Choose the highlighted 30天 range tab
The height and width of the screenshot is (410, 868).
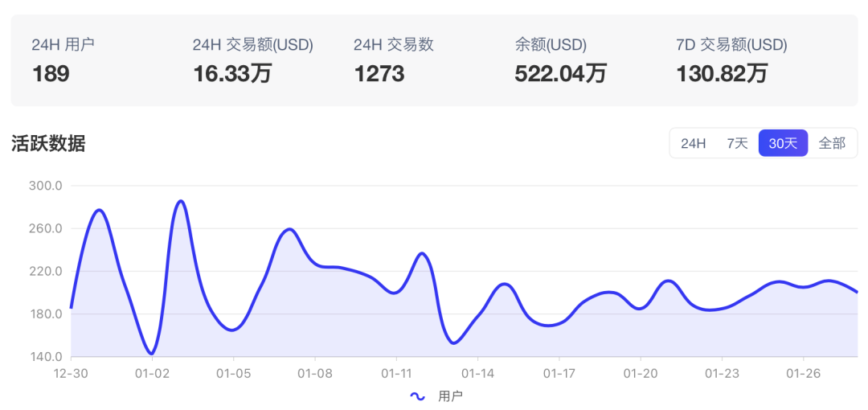click(783, 143)
